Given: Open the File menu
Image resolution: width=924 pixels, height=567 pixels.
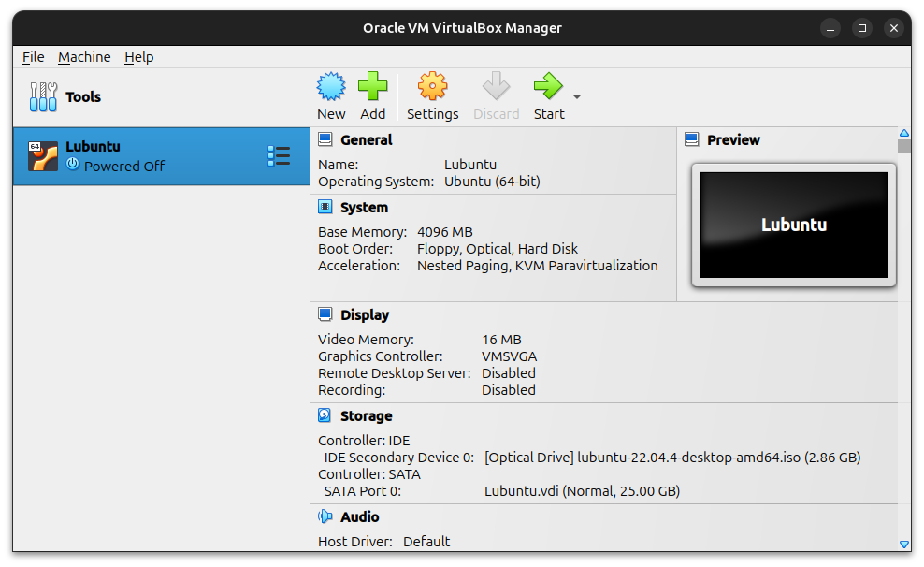Looking at the screenshot, I should (x=34, y=57).
